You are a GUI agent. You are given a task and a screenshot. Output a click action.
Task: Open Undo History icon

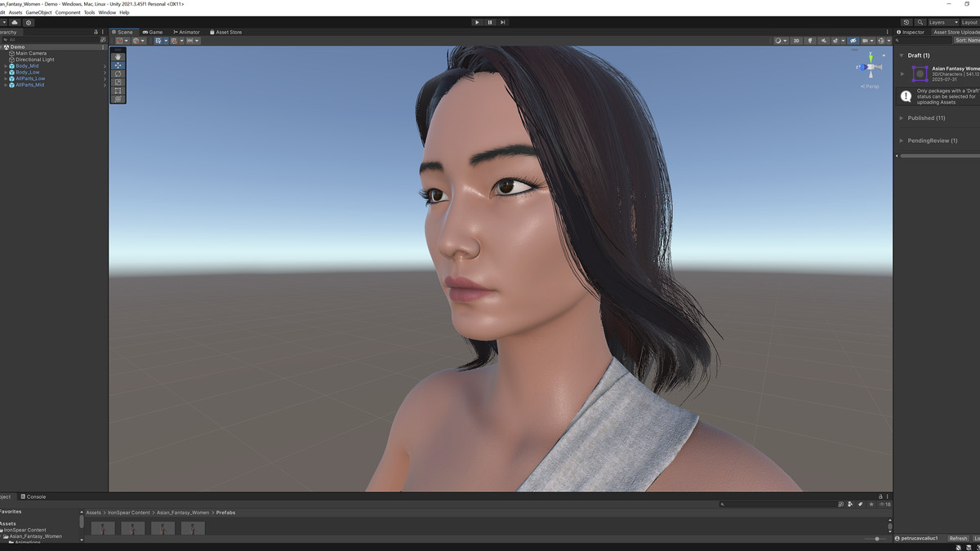tap(907, 22)
